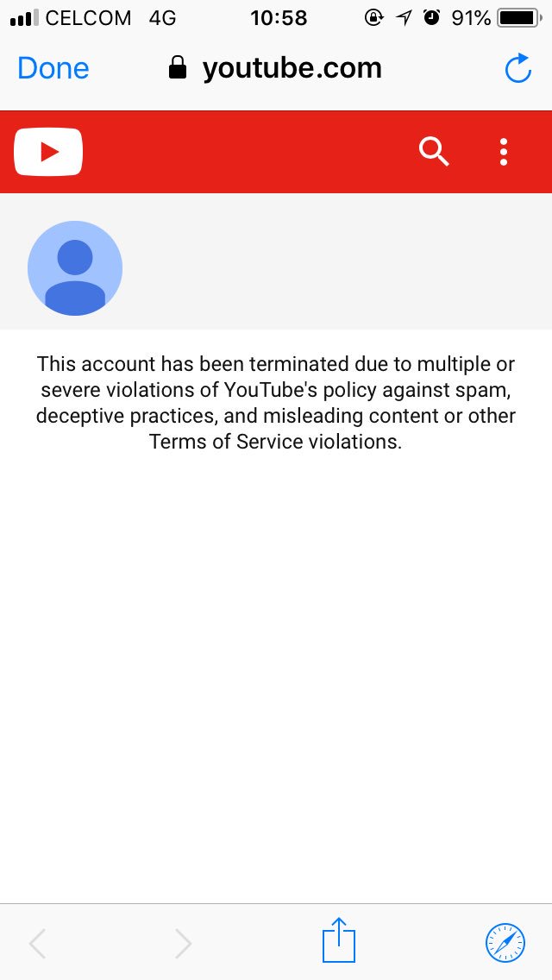Tap the Done button

coord(53,68)
